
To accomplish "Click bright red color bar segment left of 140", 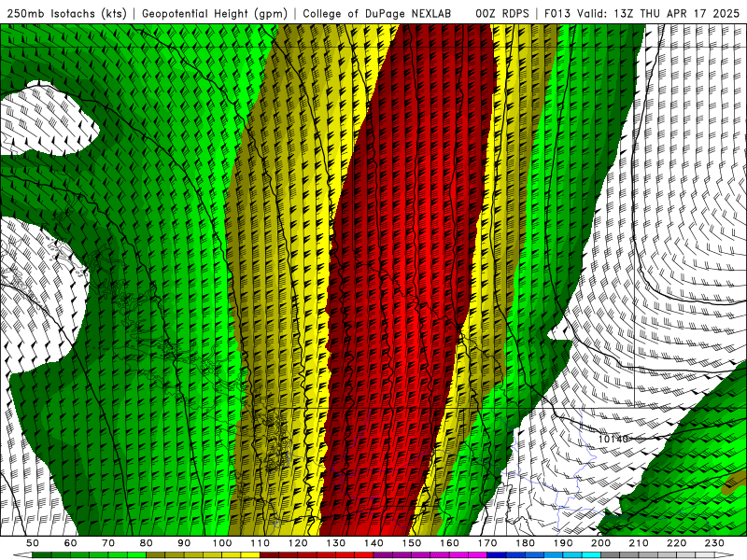I will [364, 555].
